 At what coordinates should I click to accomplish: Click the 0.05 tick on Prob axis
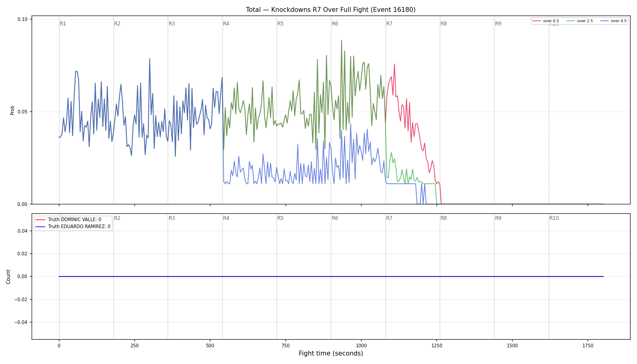click(x=22, y=112)
